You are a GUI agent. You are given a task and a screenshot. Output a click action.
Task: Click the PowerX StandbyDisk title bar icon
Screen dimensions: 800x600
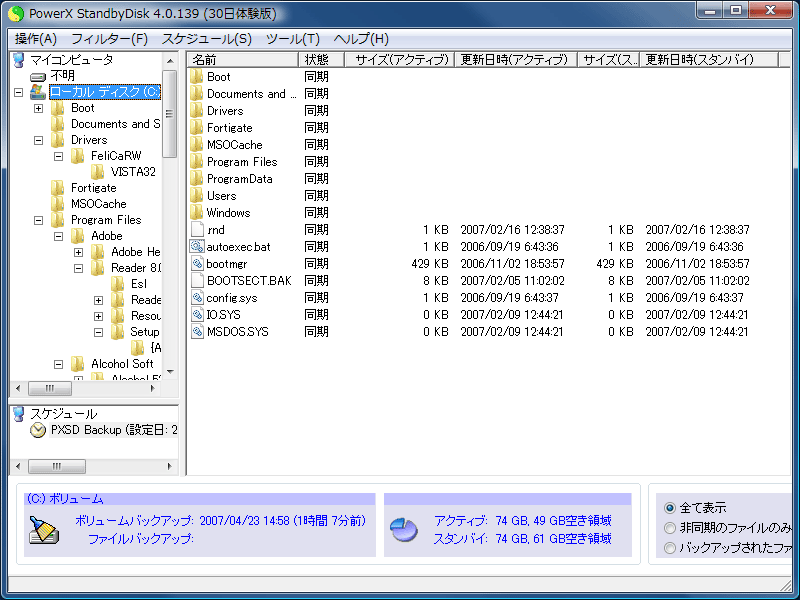[16, 13]
